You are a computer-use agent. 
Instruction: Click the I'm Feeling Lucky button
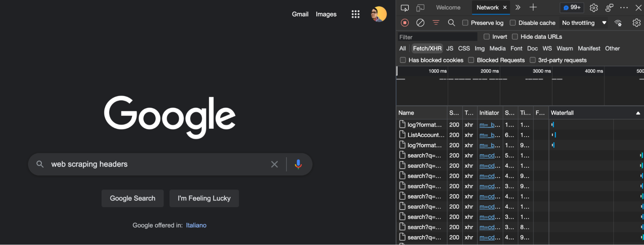[204, 199]
